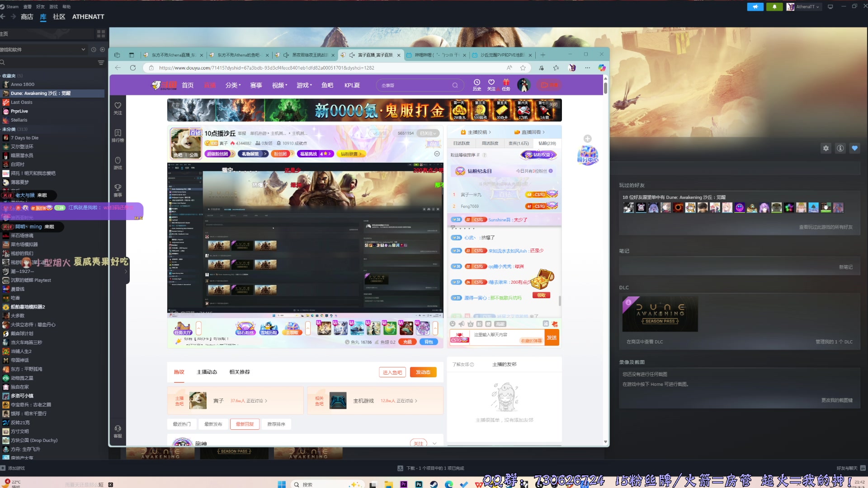This screenshot has width=868, height=488.
Task: Open Douyu 关注 heart icon in header
Action: [491, 85]
